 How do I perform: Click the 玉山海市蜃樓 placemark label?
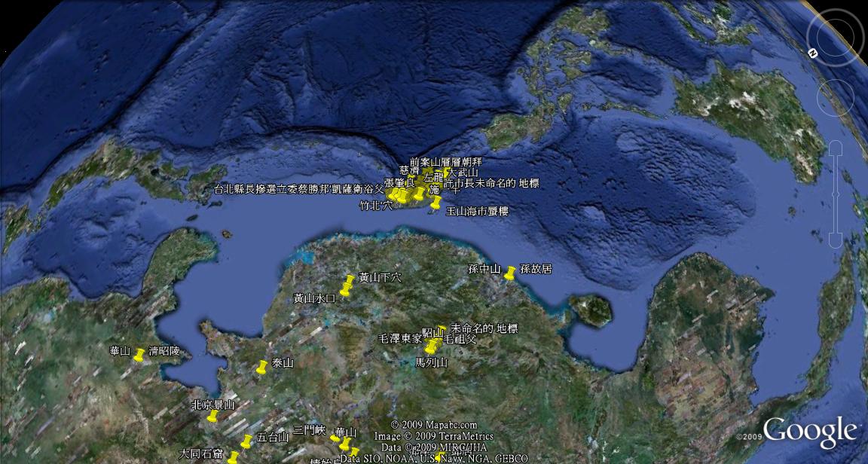coord(477,211)
